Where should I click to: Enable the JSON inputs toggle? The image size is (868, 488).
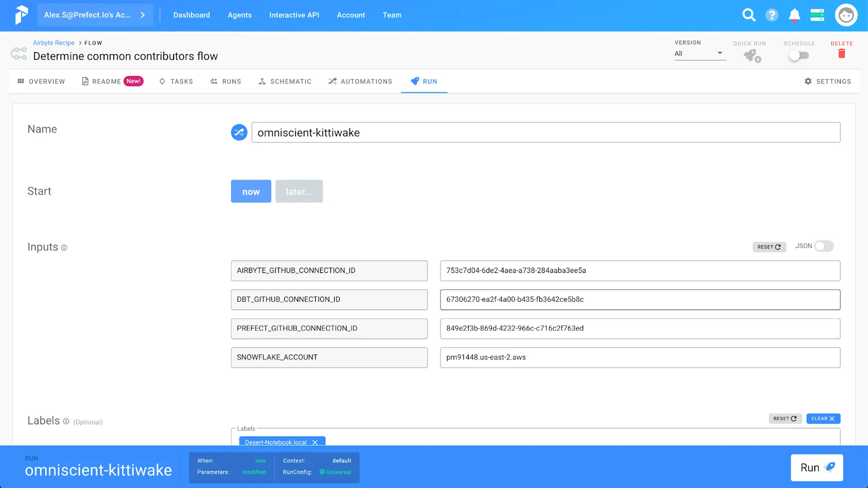click(824, 246)
